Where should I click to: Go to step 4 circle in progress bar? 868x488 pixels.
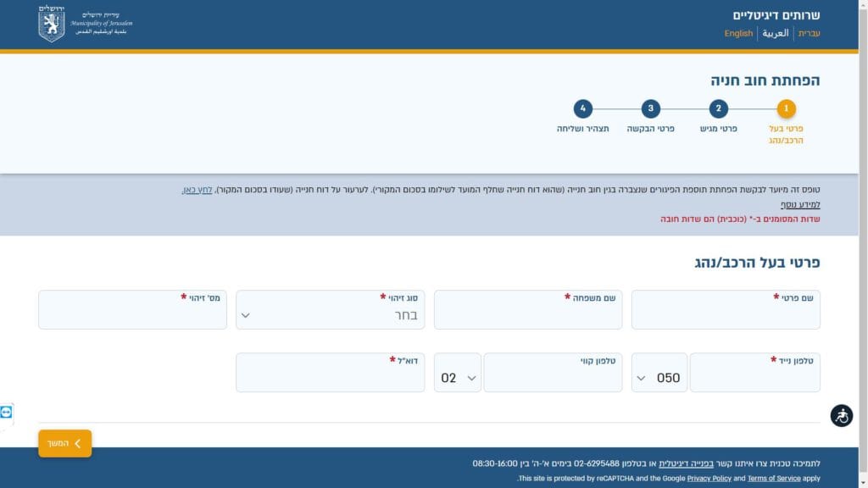[582, 108]
